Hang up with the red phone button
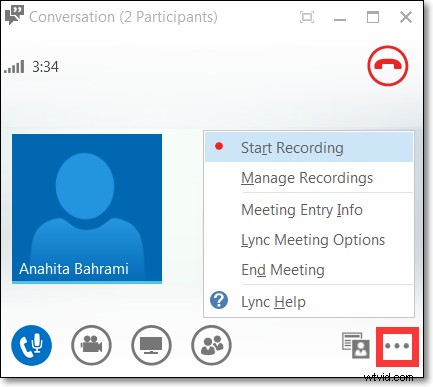The image size is (433, 387). 388,66
